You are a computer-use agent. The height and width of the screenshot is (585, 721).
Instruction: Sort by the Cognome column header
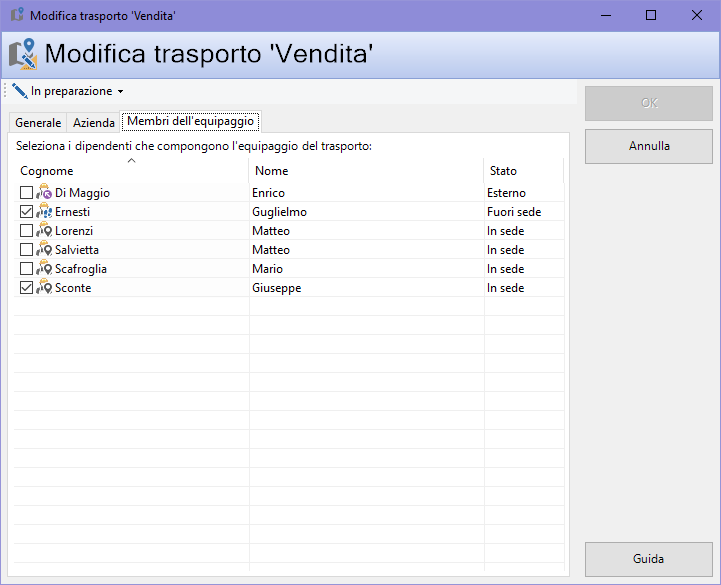(132, 171)
